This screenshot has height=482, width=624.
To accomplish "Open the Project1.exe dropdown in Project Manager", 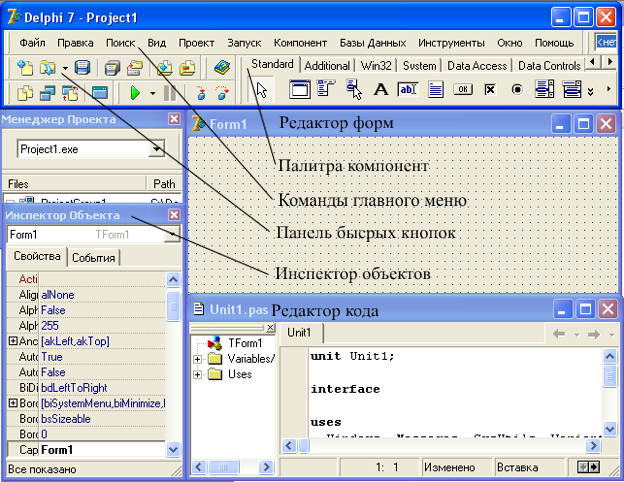I will pyautogui.click(x=156, y=149).
